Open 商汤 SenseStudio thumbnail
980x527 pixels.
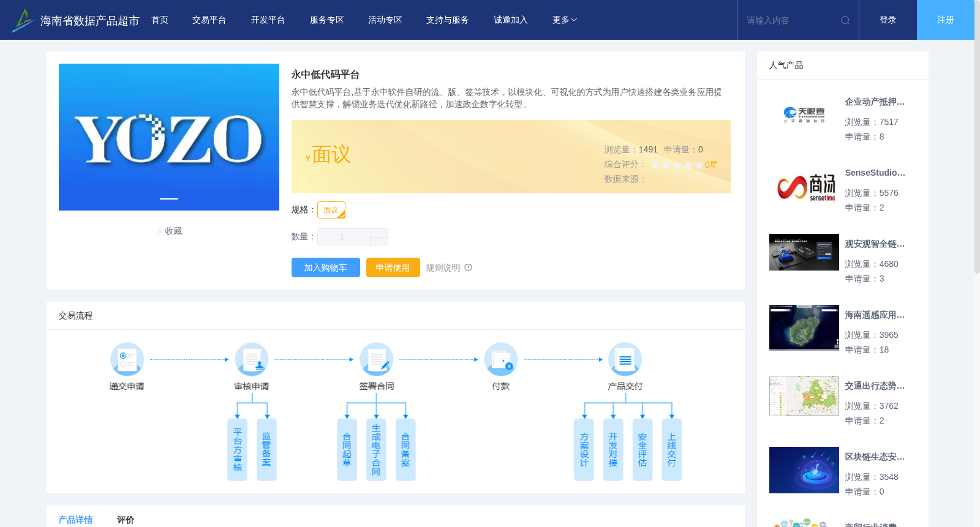pyautogui.click(x=804, y=186)
